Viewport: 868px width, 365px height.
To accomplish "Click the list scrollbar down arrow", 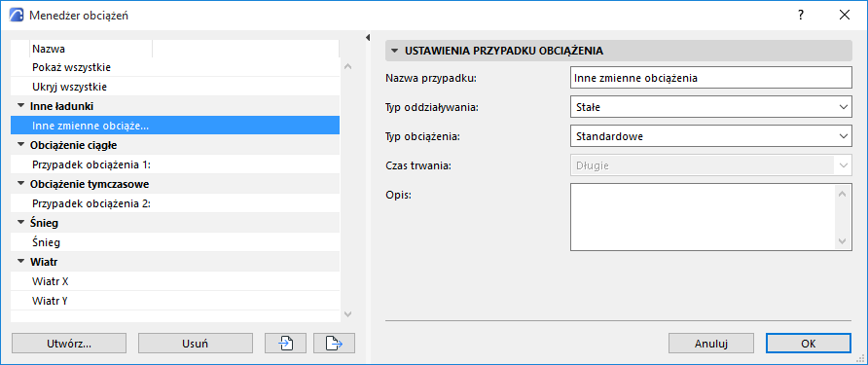I will (347, 314).
